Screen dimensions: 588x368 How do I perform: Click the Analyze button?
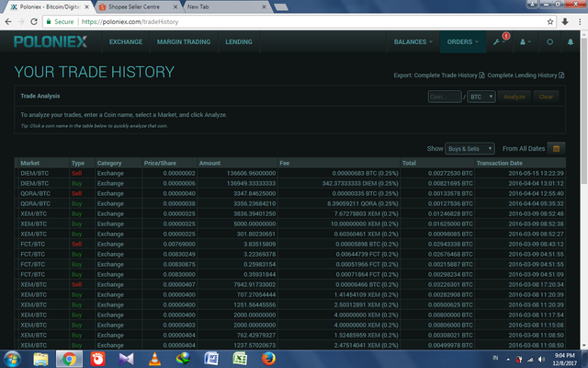click(x=514, y=97)
